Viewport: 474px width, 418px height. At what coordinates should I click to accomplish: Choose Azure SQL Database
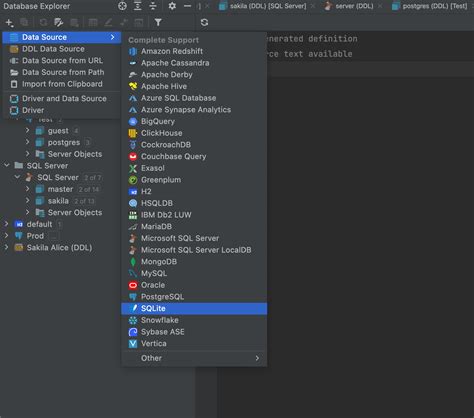[x=194, y=98]
